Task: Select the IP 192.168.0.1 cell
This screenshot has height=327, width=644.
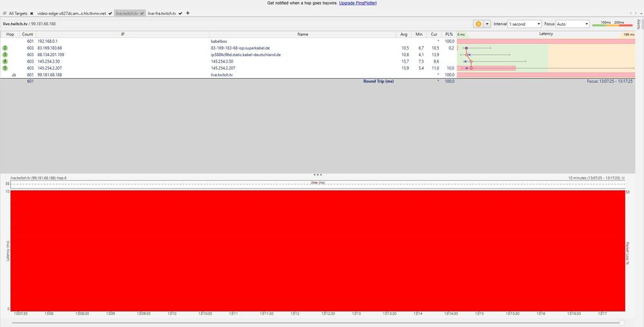Action: click(x=48, y=41)
